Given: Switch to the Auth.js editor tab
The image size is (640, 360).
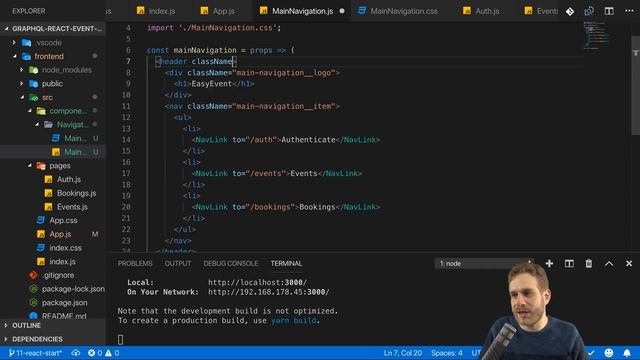Looking at the screenshot, I should 482,11.
